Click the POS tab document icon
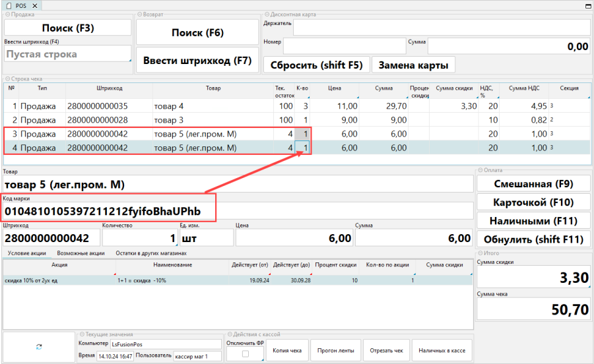The height and width of the screenshot is (364, 594). point(9,6)
